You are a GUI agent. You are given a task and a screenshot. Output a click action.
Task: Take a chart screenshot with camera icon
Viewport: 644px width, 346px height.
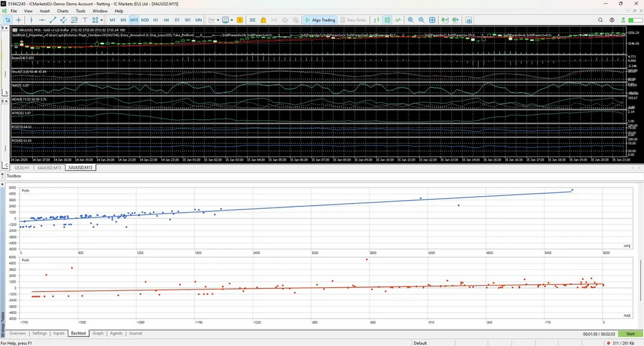point(468,20)
